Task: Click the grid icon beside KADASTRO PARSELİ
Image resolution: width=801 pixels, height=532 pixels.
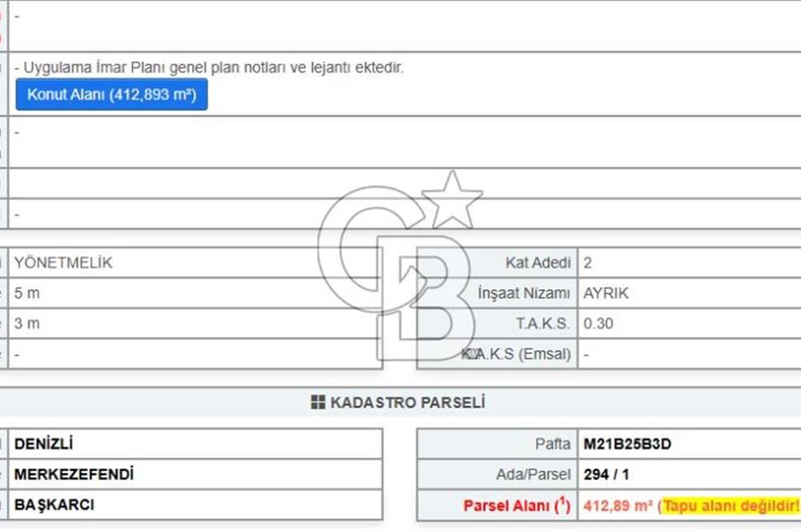Action: click(x=318, y=402)
